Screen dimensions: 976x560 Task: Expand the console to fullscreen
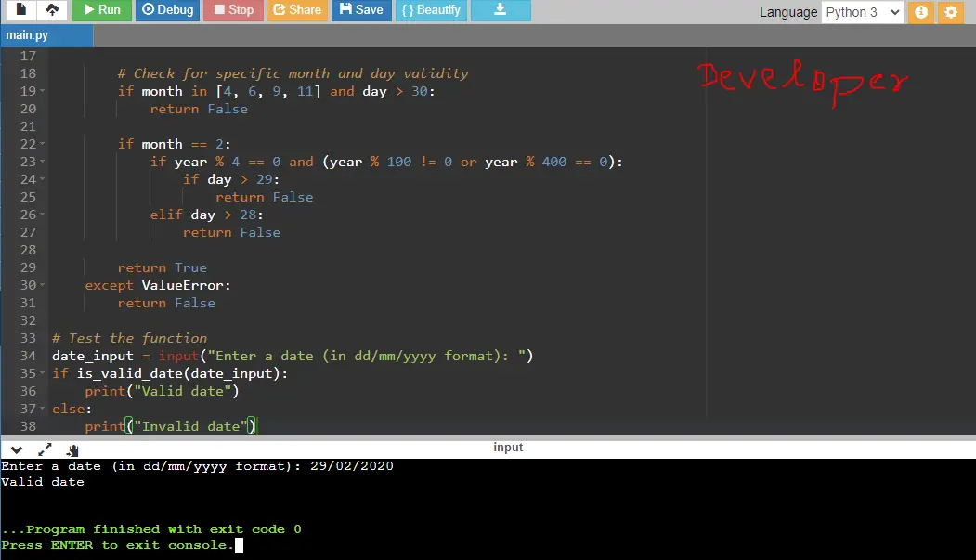coord(45,449)
